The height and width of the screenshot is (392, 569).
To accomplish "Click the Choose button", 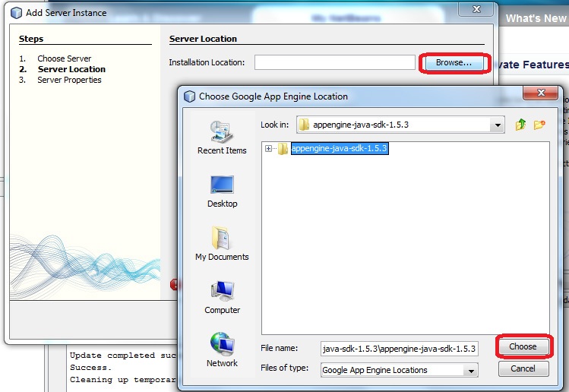I will tap(523, 346).
